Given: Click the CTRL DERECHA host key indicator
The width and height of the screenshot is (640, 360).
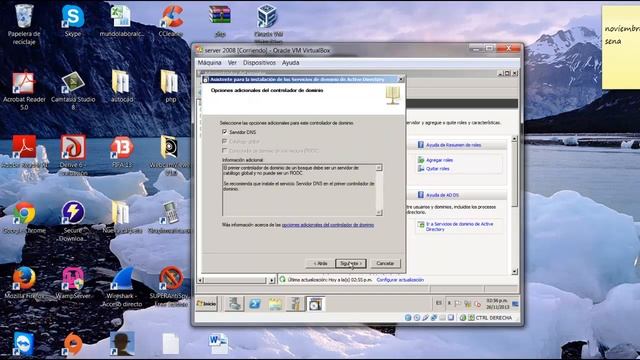Looking at the screenshot, I should pyautogui.click(x=493, y=318).
